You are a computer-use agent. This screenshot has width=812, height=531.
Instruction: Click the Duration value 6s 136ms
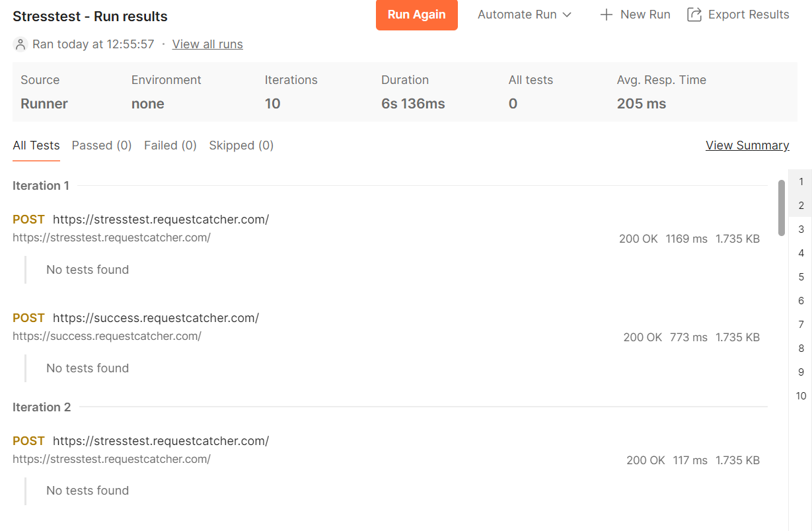coord(413,104)
